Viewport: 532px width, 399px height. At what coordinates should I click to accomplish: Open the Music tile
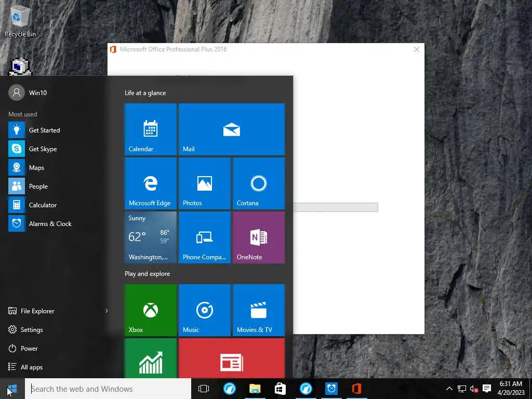pos(205,310)
